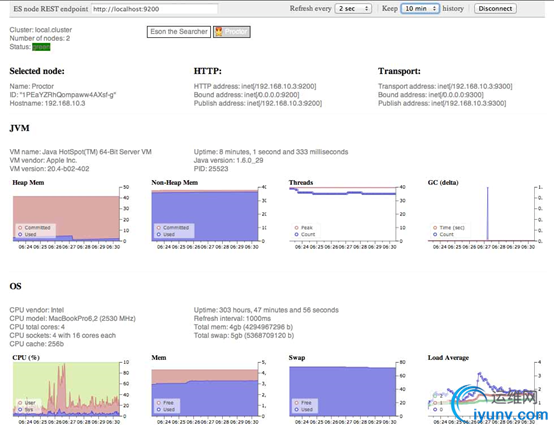Click the HTTP address line

255,86
